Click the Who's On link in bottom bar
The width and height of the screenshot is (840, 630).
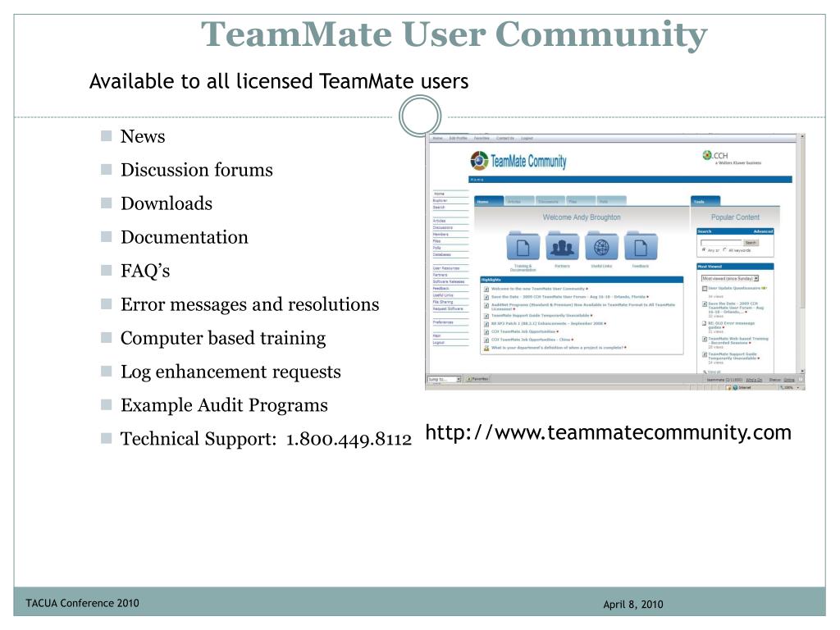tap(755, 380)
